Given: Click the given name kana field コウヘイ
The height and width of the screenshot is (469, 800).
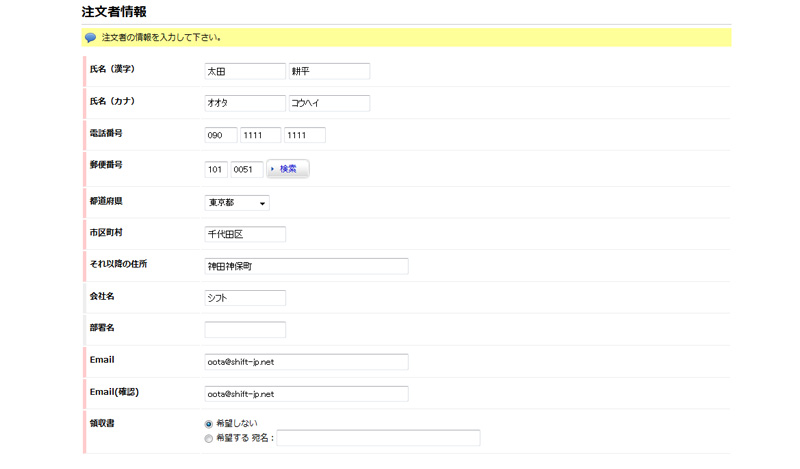Looking at the screenshot, I should click(329, 103).
